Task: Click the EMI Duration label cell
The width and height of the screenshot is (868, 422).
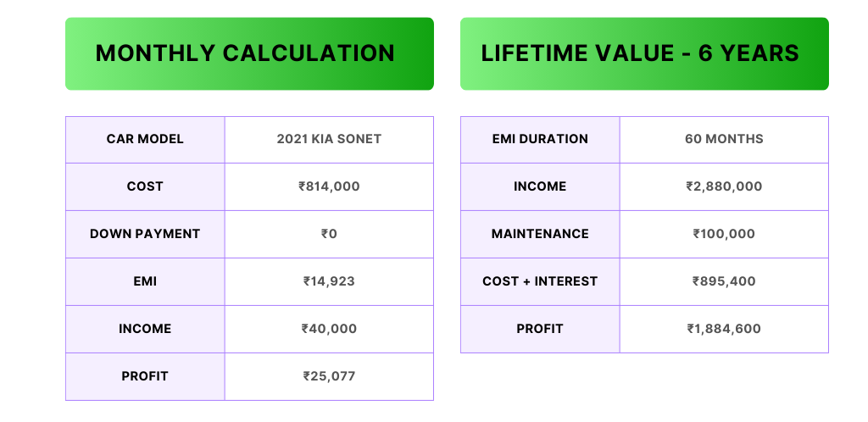Action: [x=540, y=139]
